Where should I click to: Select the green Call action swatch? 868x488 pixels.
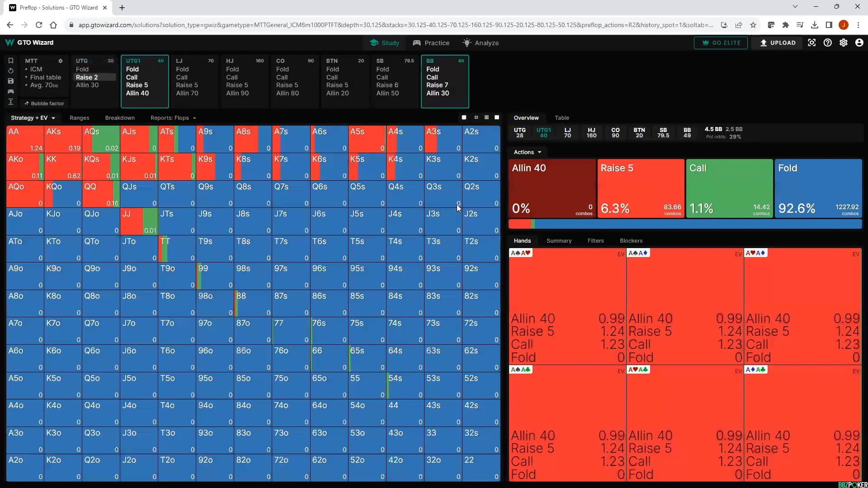point(729,188)
